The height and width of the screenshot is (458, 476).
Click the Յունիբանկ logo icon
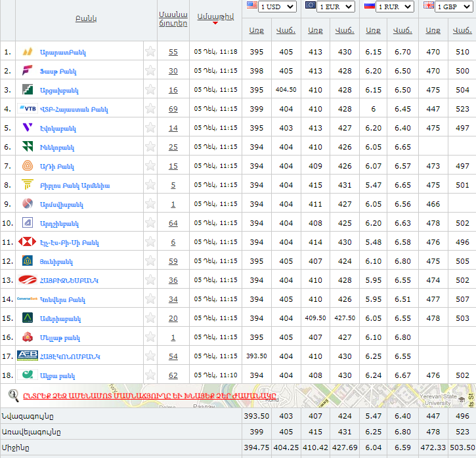[28, 260]
